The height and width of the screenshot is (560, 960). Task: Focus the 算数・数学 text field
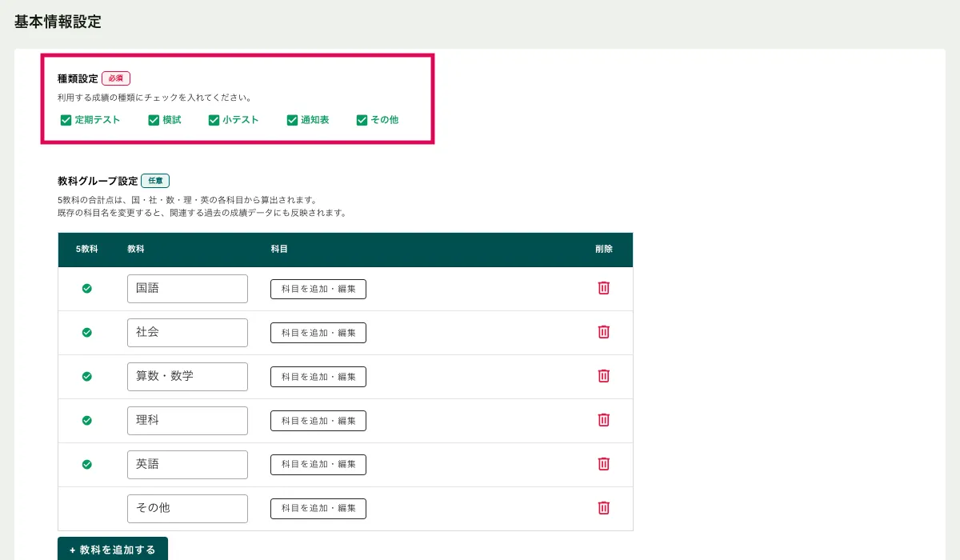pos(187,377)
